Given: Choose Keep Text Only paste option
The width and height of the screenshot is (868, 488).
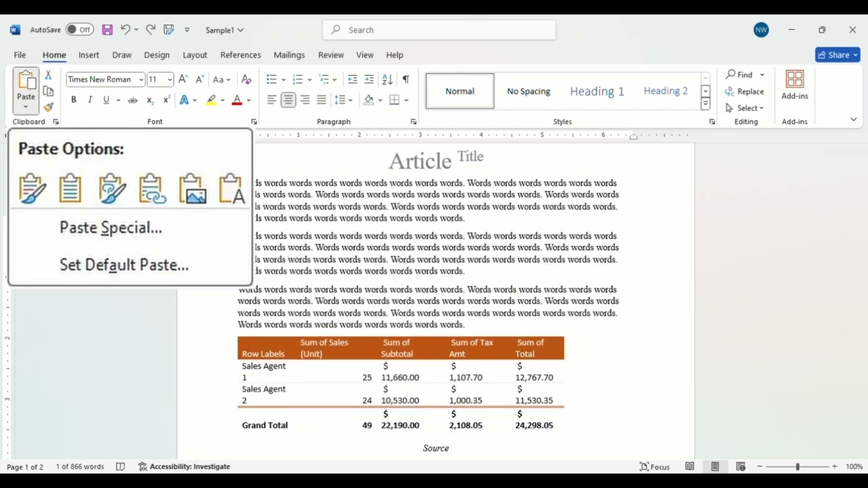Looking at the screenshot, I should pos(231,188).
